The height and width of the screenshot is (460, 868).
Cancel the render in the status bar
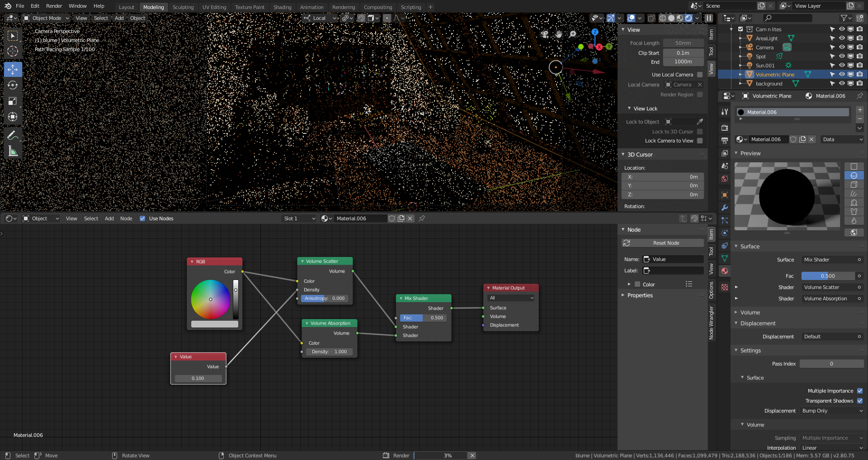(472, 455)
